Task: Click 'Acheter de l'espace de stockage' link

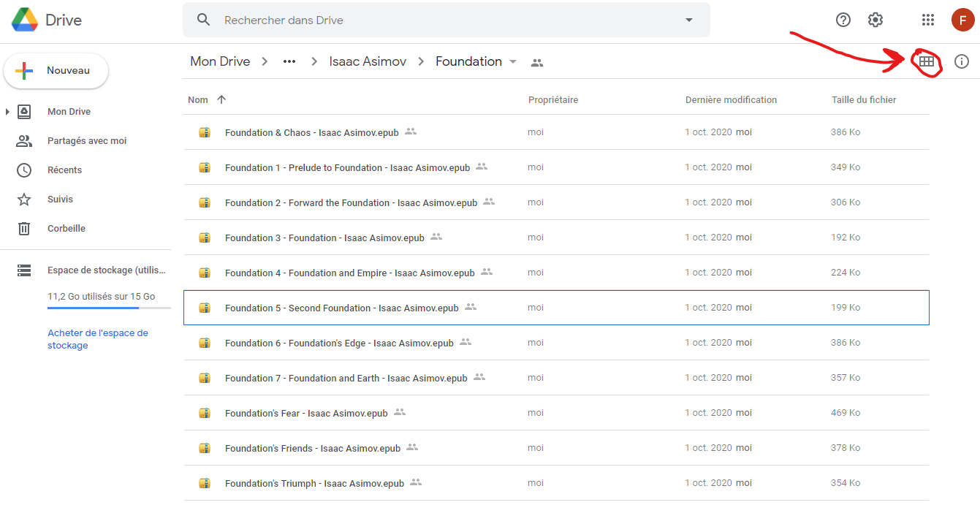Action: point(98,339)
